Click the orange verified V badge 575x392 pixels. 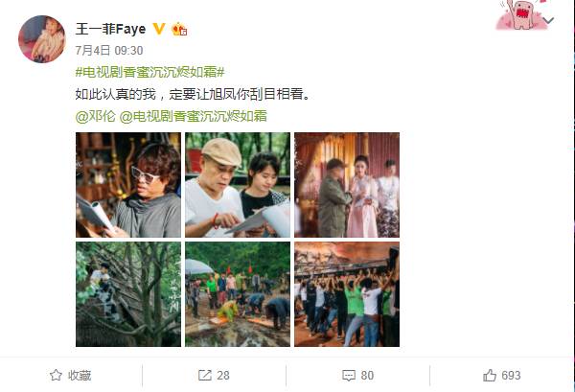pos(159,29)
